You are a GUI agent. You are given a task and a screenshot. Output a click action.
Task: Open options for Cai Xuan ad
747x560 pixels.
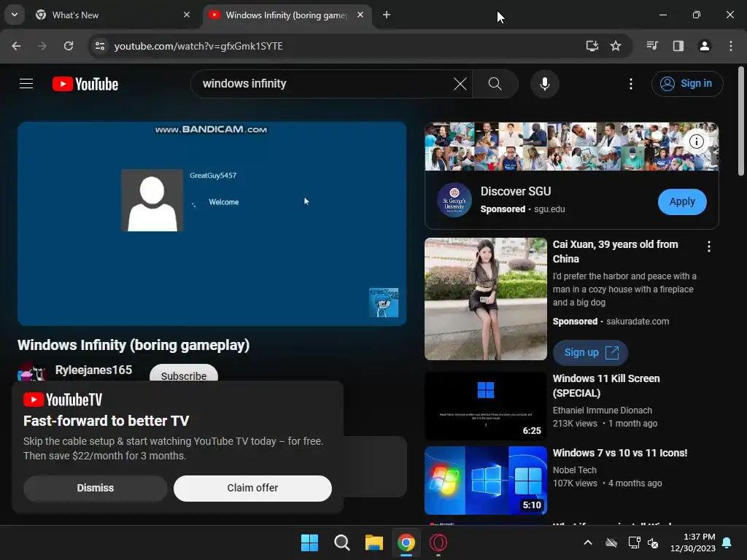pyautogui.click(x=709, y=246)
